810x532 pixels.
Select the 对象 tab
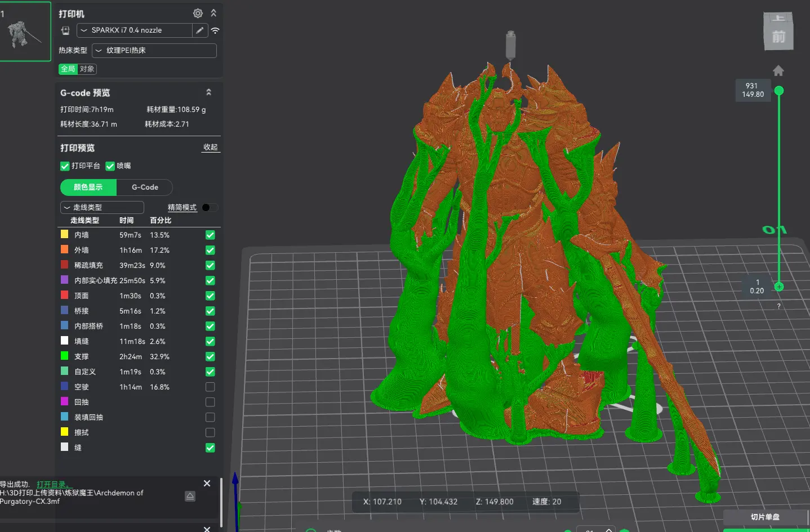click(x=87, y=69)
